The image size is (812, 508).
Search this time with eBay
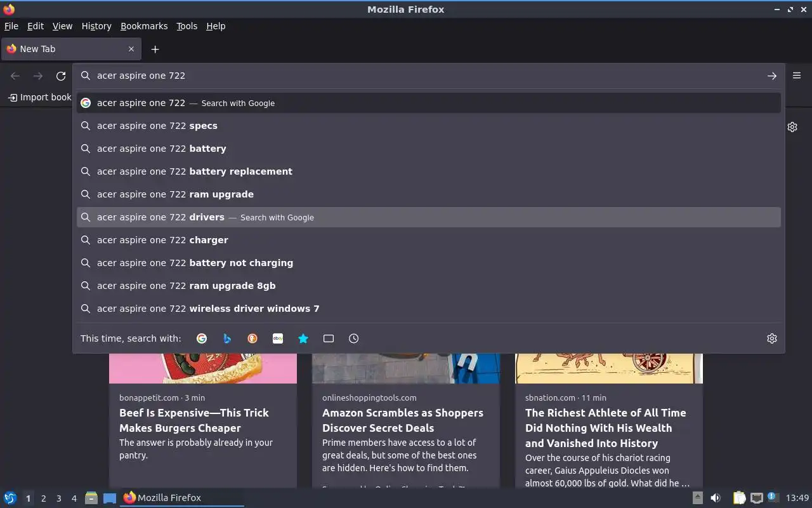pos(278,338)
